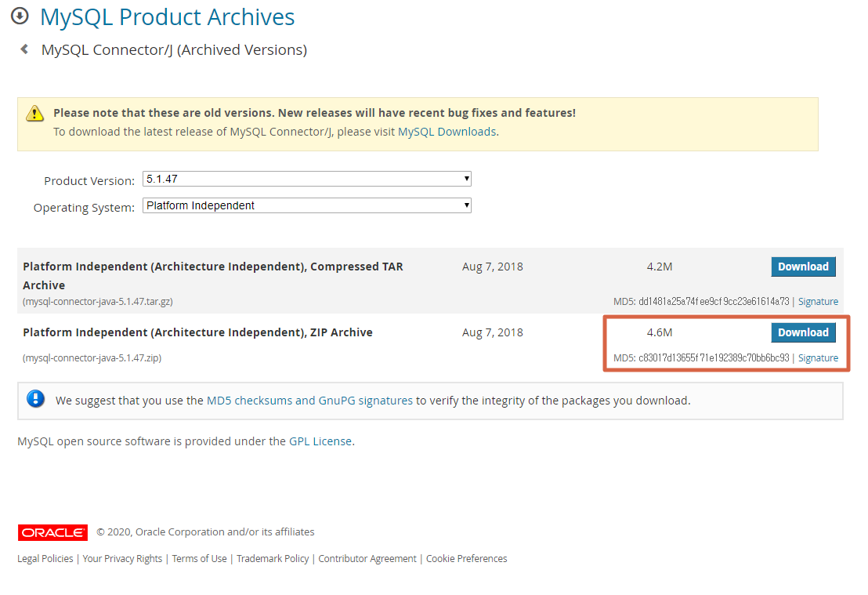Open Signature link for zip file
Screen dimensions: 868x595
818,358
